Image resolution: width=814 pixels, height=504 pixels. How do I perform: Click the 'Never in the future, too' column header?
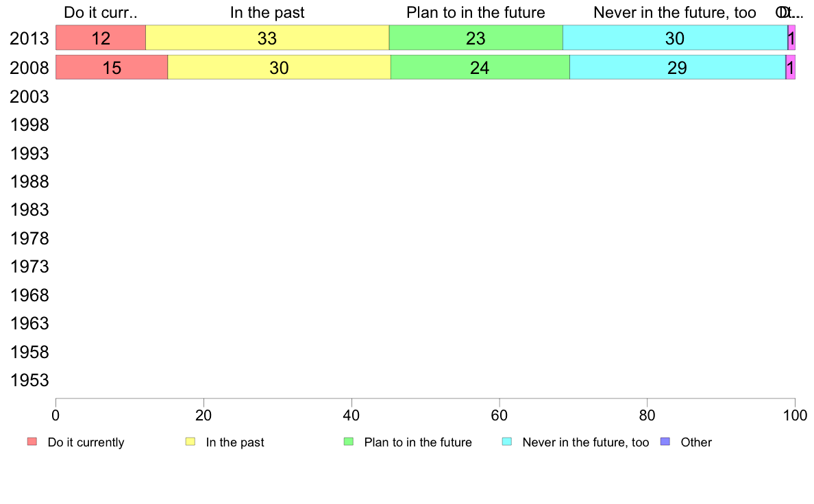click(675, 12)
